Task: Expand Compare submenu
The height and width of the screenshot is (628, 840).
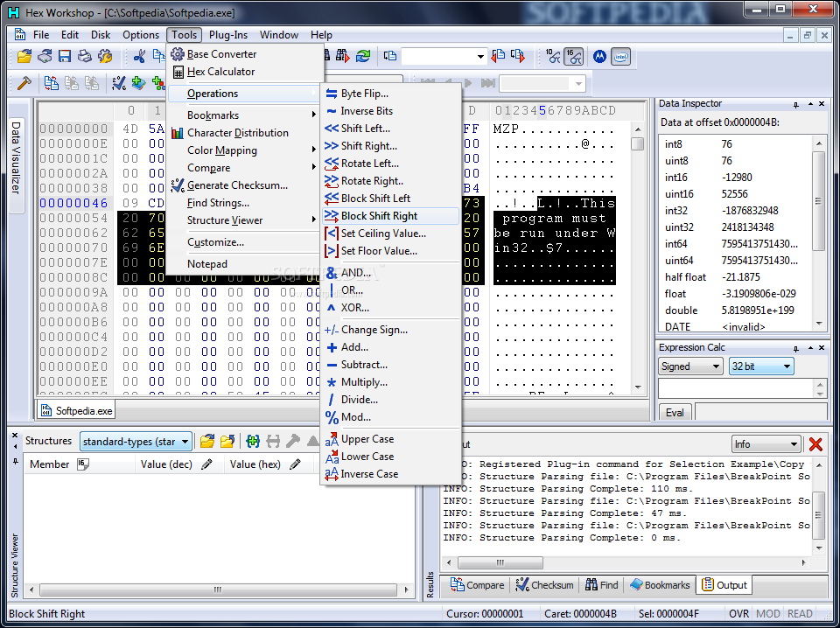Action: click(244, 168)
